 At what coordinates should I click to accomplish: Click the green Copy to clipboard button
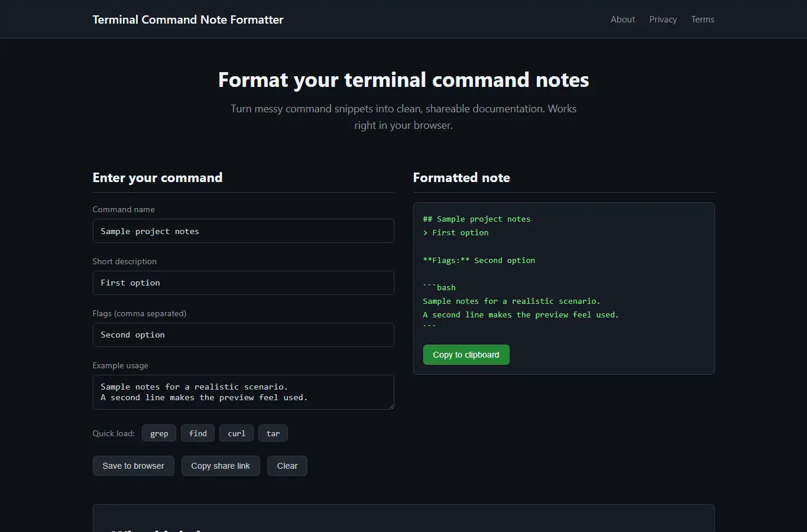pyautogui.click(x=466, y=355)
